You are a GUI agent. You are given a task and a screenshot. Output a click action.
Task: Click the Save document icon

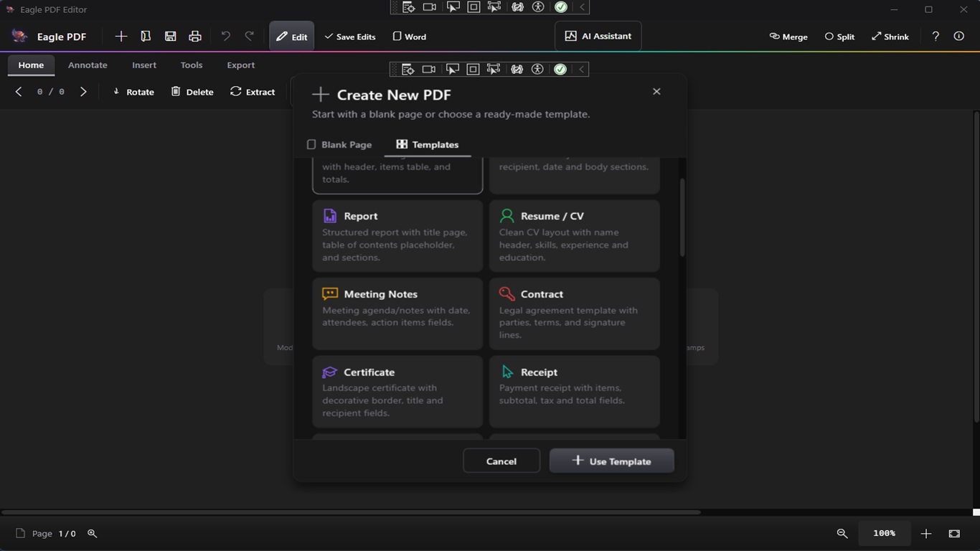point(170,36)
